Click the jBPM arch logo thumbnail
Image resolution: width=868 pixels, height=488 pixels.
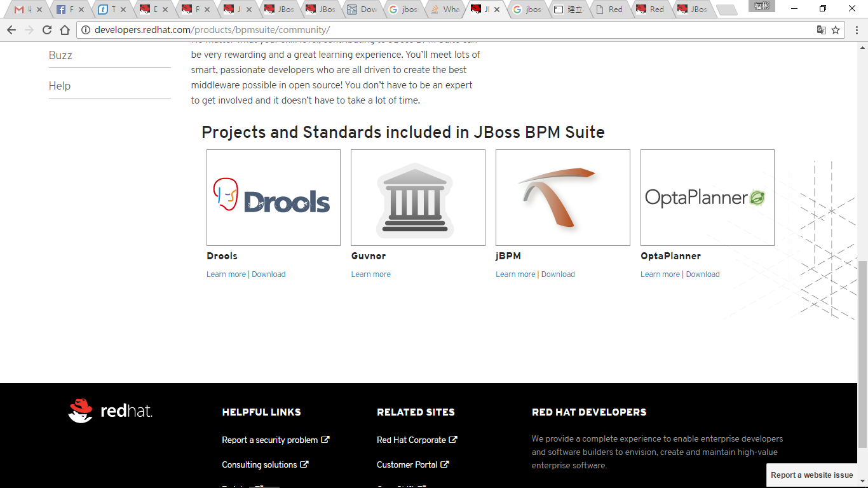point(563,198)
